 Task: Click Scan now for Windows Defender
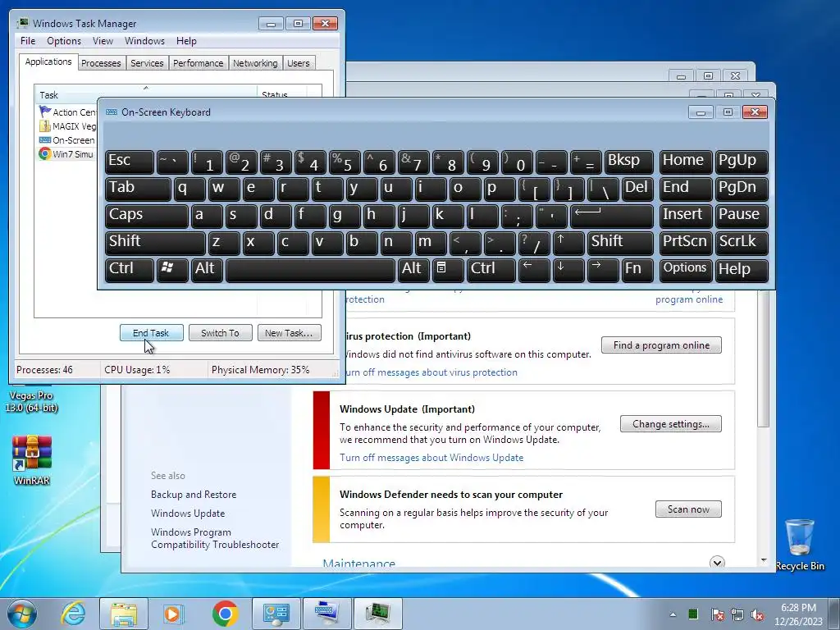(x=688, y=509)
